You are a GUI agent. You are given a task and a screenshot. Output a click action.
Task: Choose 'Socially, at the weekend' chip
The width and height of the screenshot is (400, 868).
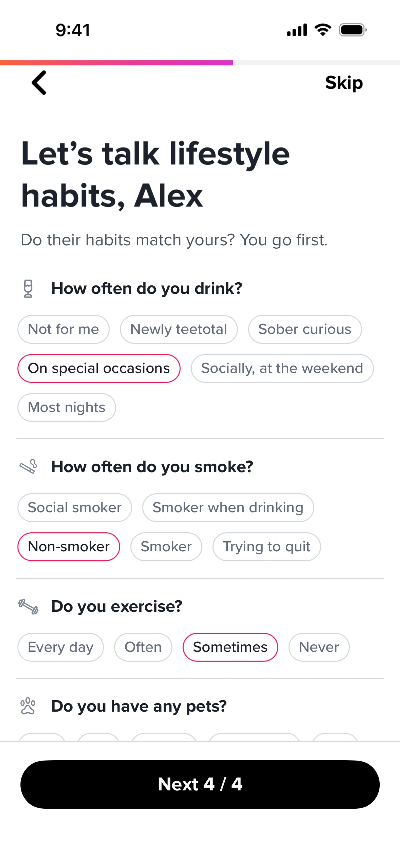pos(282,368)
